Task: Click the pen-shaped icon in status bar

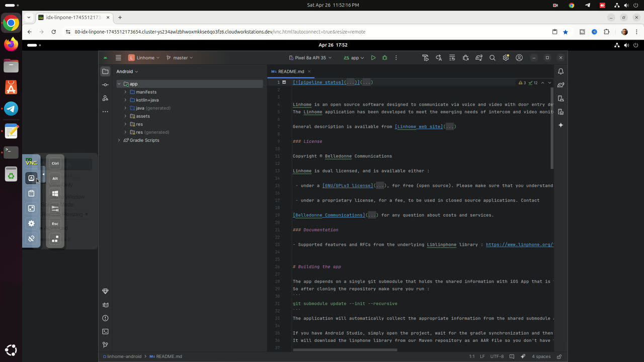Action: pos(523,356)
